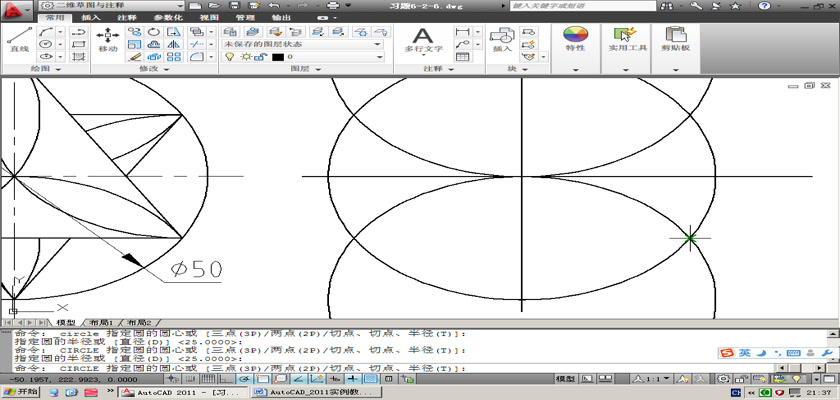Viewport: 840px width, 400px height.
Task: Click the Hatch icon in draw panel
Action: (79, 57)
